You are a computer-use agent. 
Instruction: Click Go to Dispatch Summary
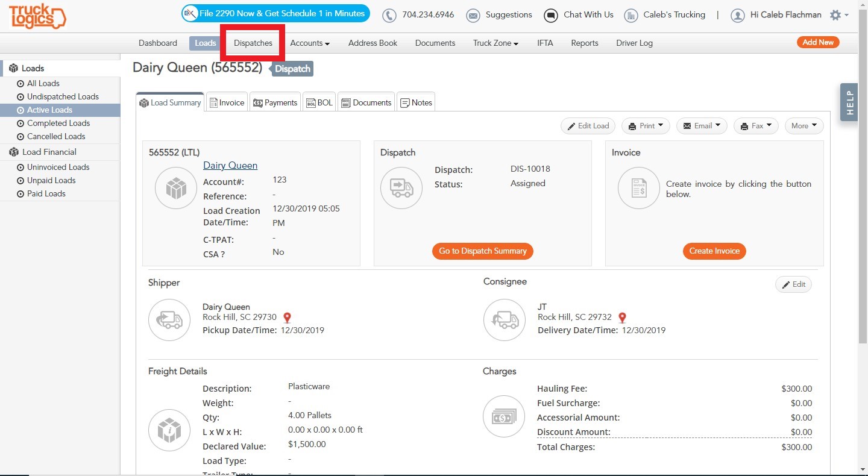pyautogui.click(x=483, y=251)
